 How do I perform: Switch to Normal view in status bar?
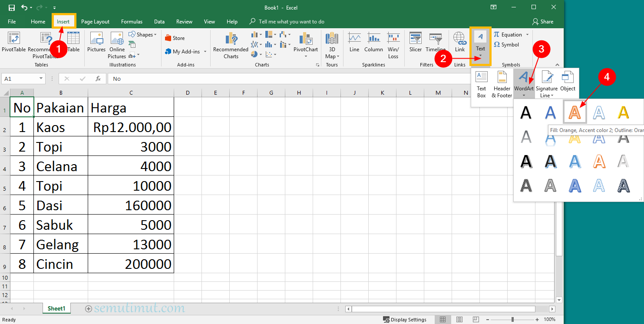pyautogui.click(x=443, y=320)
